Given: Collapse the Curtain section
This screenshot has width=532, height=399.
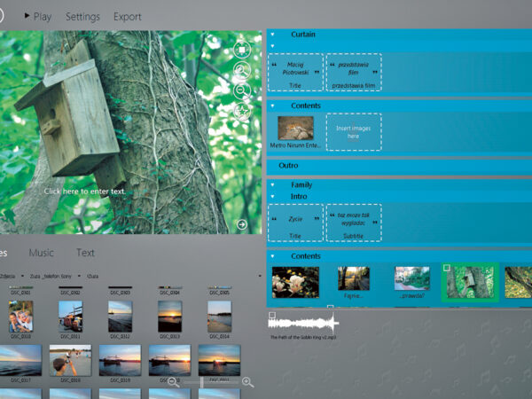Looking at the screenshot, I should tap(273, 35).
